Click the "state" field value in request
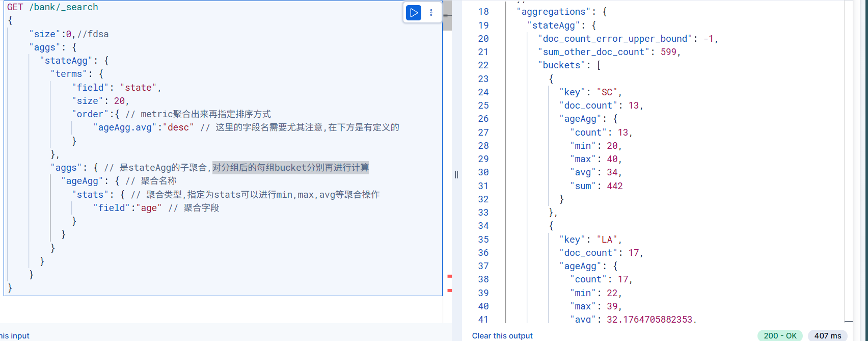868x341 pixels. (x=138, y=88)
